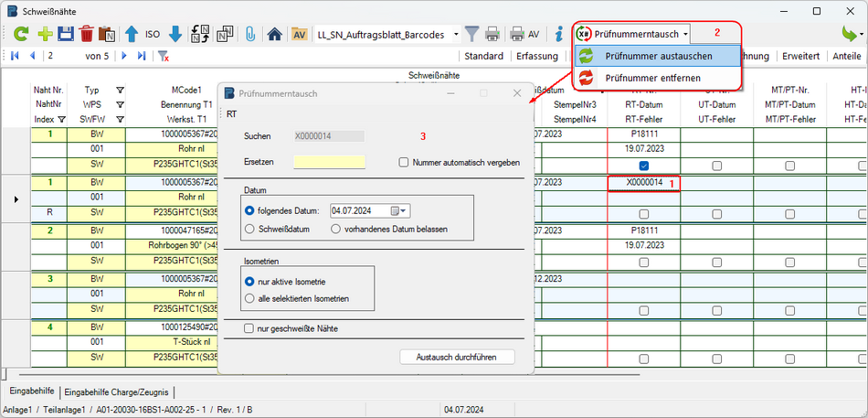Open the date picker for 'folgendes Datum'

399,210
